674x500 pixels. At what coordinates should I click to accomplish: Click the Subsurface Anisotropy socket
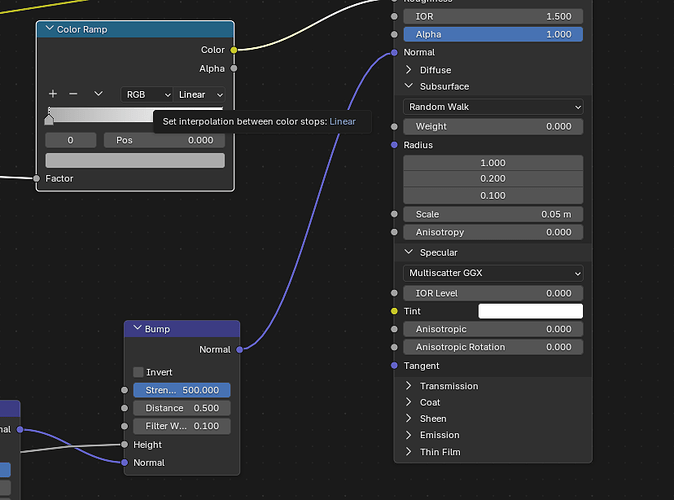coord(394,232)
